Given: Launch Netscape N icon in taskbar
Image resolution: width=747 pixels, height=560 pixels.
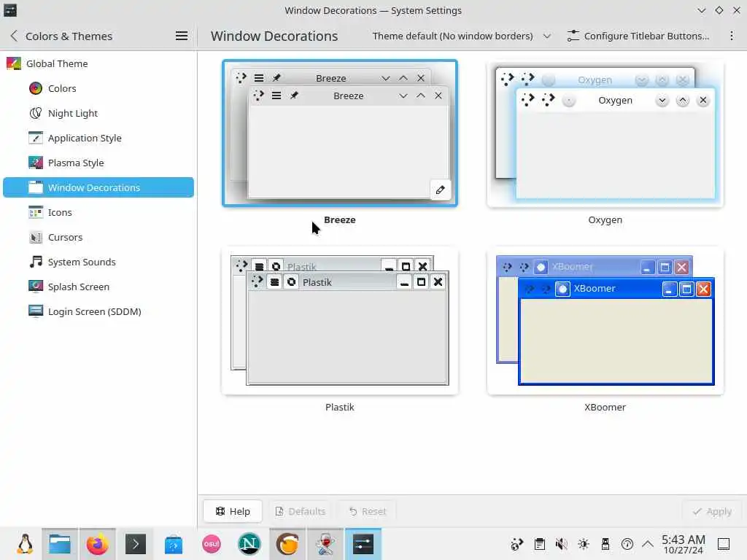Looking at the screenshot, I should (x=249, y=544).
